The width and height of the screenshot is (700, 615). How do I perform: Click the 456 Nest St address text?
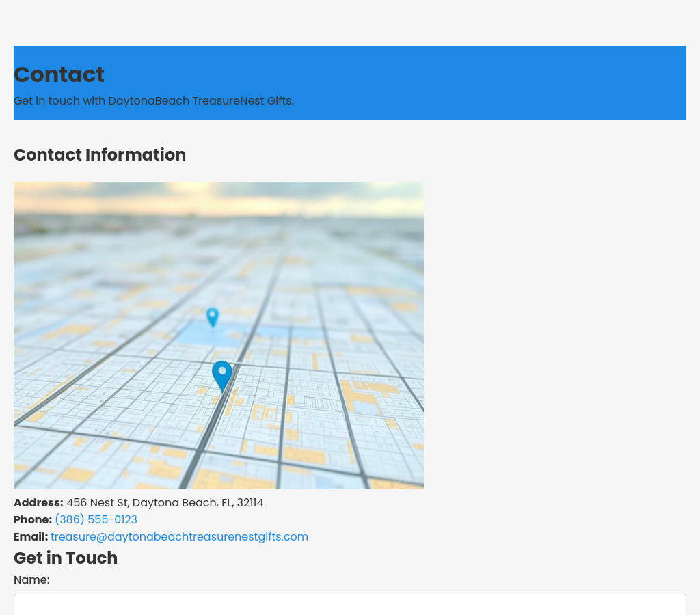[165, 503]
